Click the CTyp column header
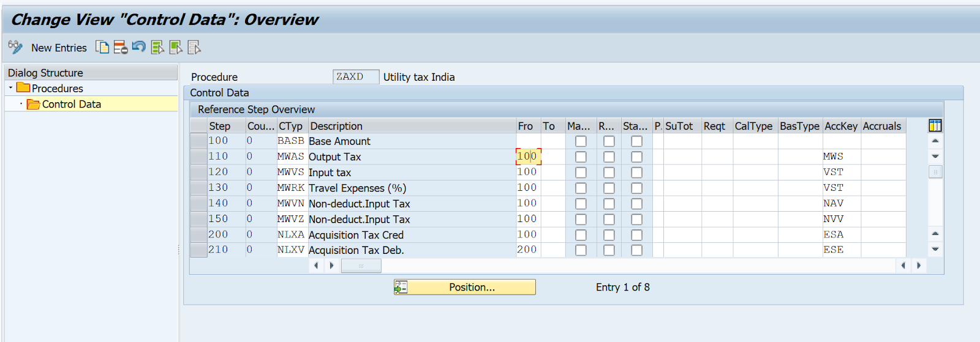This screenshot has height=342, width=980. click(292, 126)
